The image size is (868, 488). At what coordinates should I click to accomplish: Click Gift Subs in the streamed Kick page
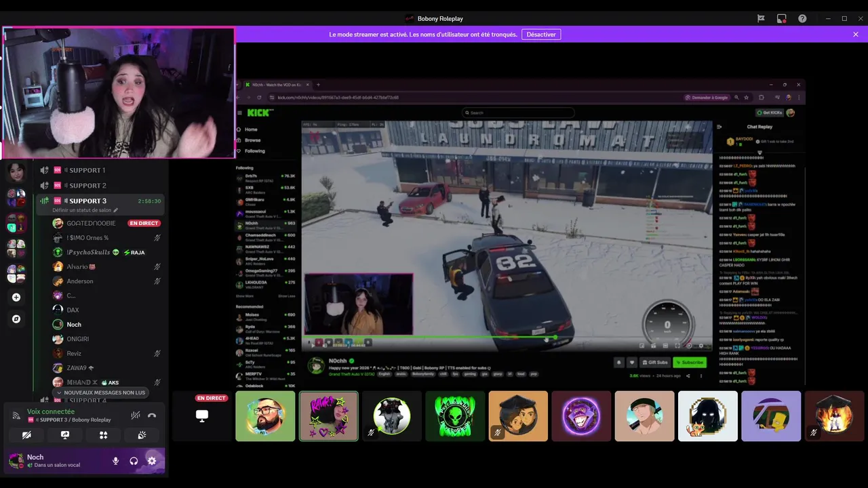click(x=655, y=363)
